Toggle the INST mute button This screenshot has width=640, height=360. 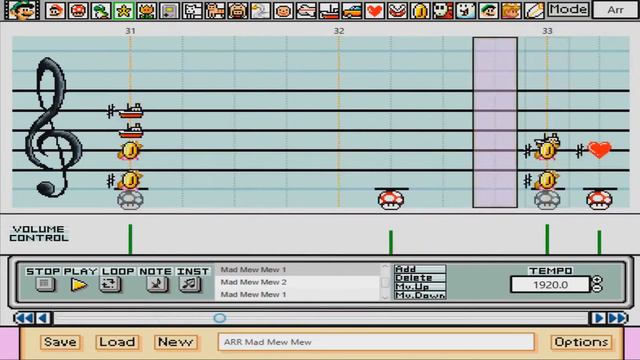[x=190, y=284]
